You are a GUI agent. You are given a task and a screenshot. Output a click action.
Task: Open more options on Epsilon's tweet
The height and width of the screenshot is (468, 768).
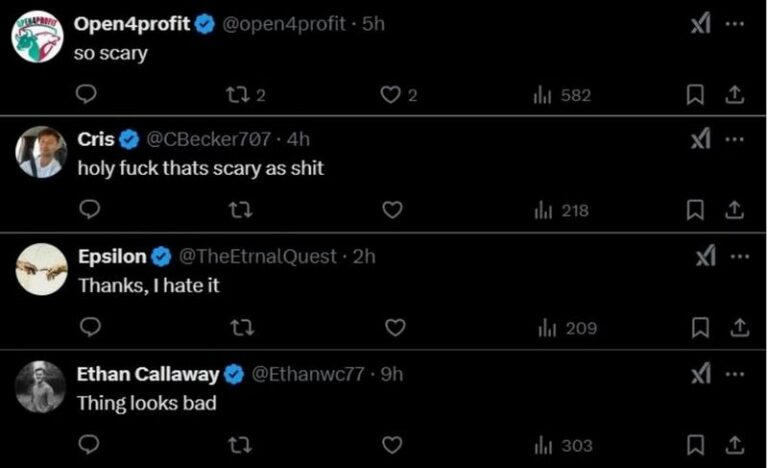coord(739,257)
